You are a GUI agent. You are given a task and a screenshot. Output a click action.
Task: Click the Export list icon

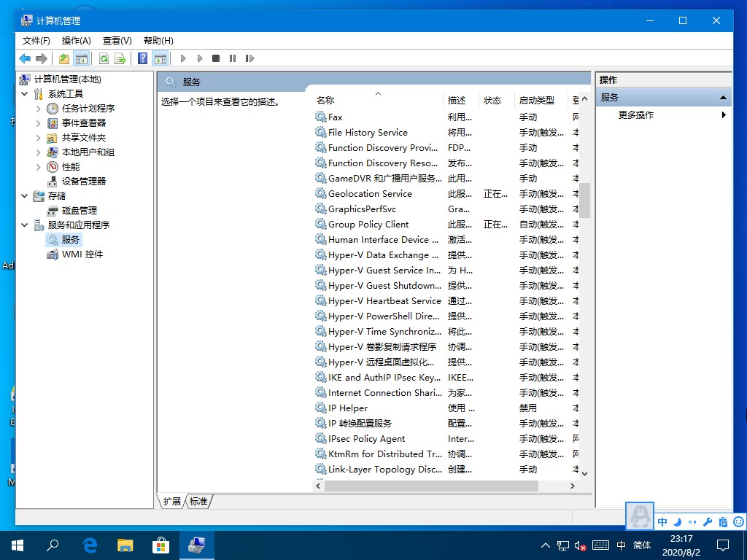pyautogui.click(x=119, y=58)
